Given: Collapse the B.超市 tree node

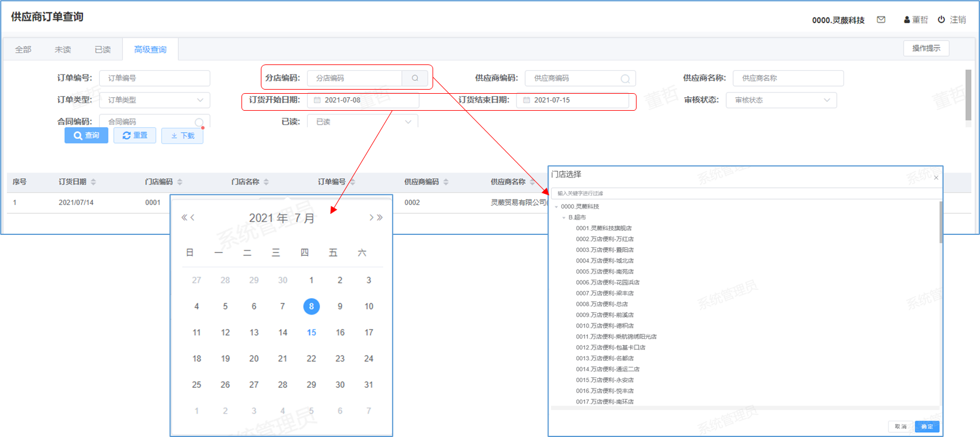Looking at the screenshot, I should pos(564,218).
